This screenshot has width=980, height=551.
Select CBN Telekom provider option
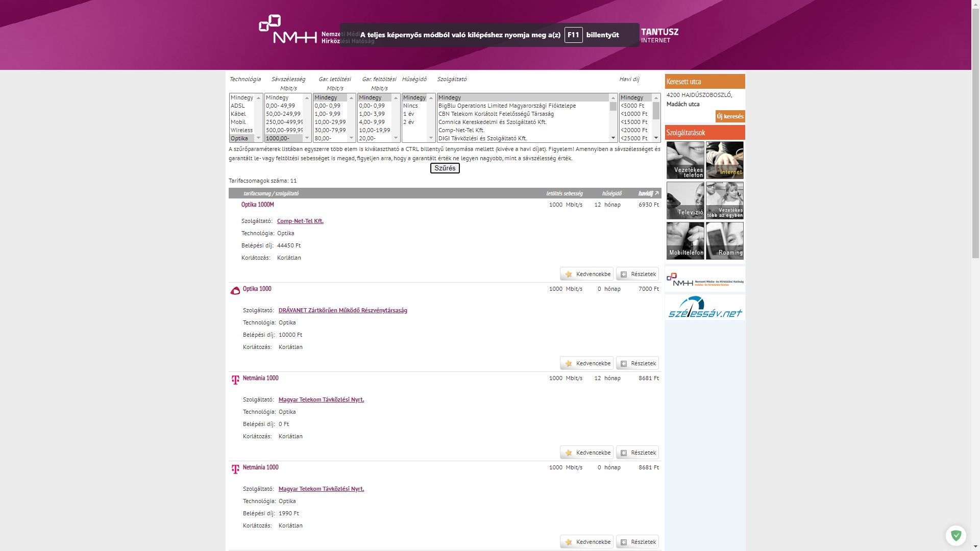[x=523, y=114]
